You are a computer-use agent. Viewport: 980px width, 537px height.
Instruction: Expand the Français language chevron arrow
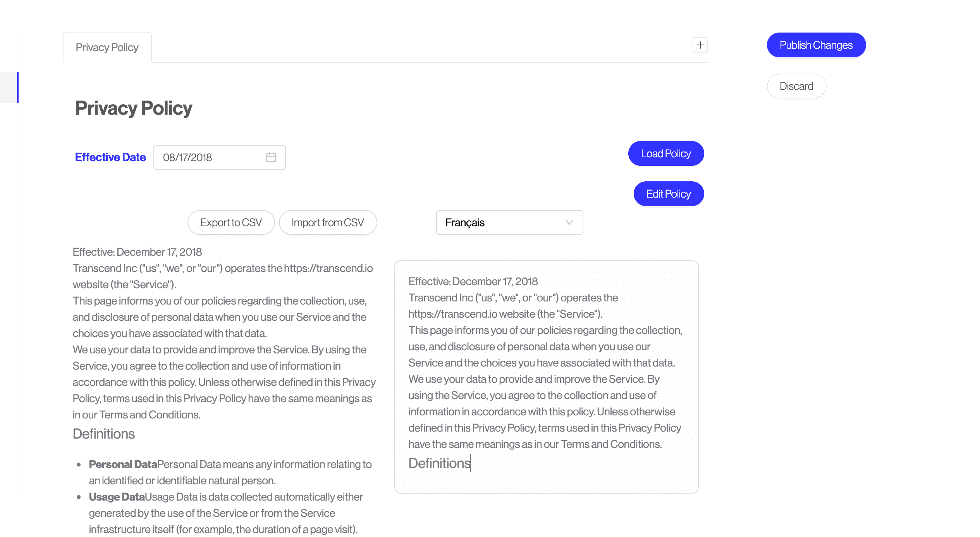(x=569, y=222)
